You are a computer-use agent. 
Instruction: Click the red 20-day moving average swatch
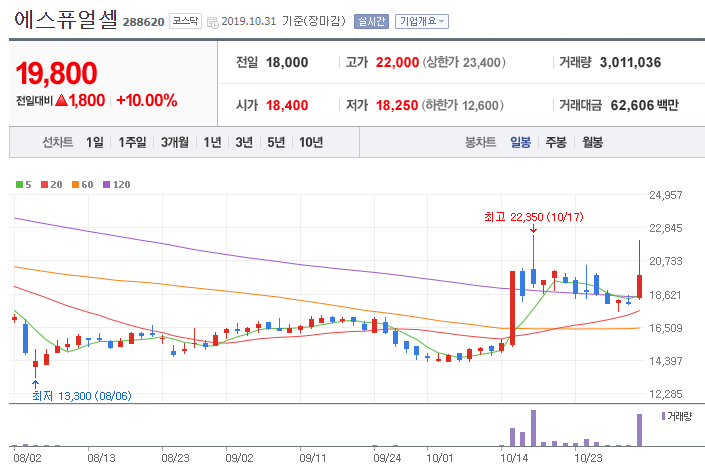pos(45,184)
